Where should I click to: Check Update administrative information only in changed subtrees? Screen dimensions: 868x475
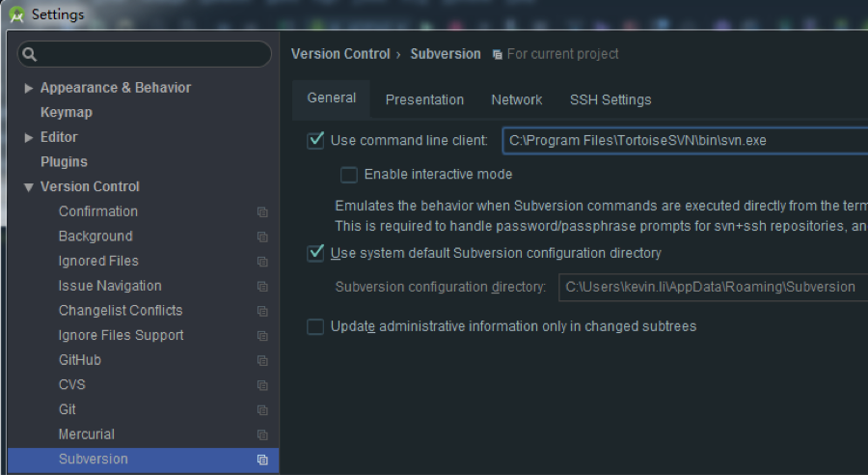click(x=315, y=327)
